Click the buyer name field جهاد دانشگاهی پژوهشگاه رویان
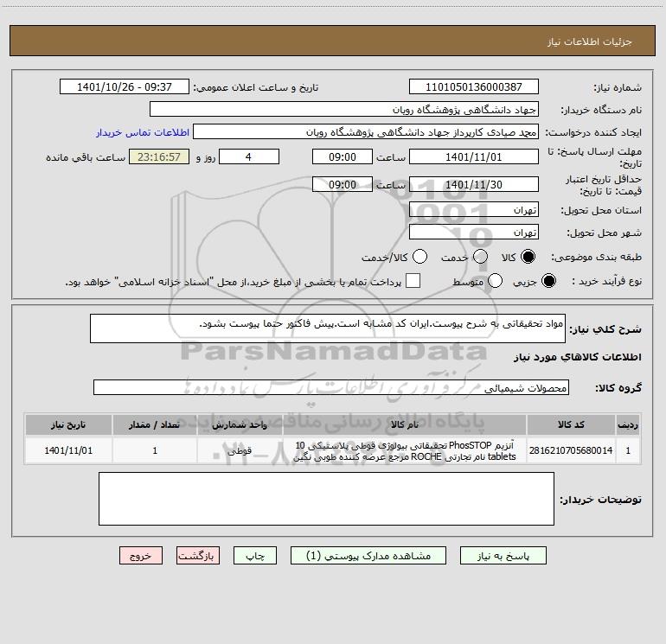 [x=344, y=109]
